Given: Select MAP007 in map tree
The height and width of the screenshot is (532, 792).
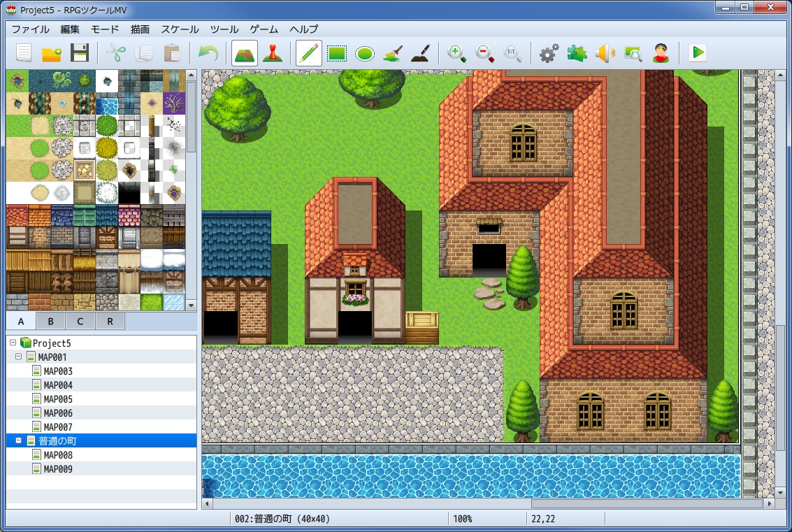Looking at the screenshot, I should click(57, 427).
